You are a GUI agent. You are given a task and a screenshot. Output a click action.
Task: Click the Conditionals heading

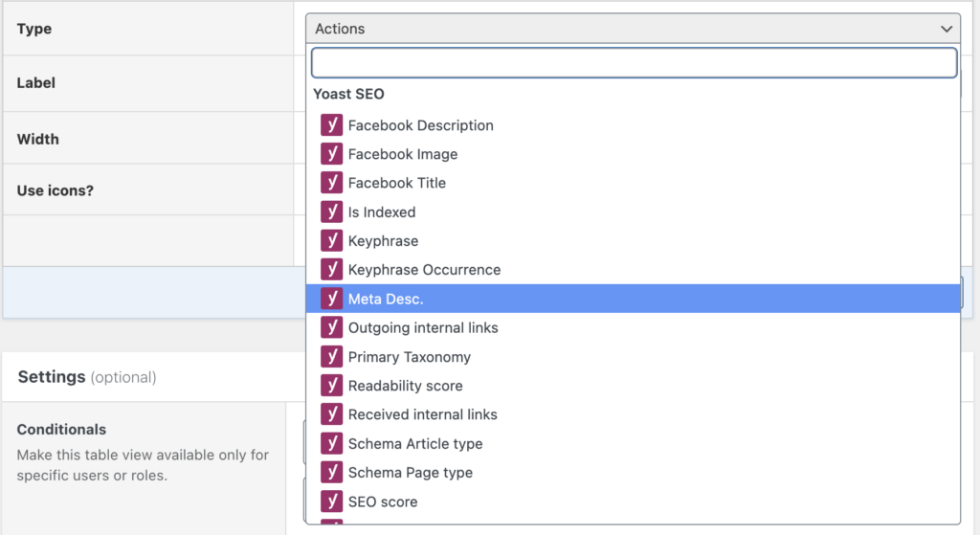[61, 430]
